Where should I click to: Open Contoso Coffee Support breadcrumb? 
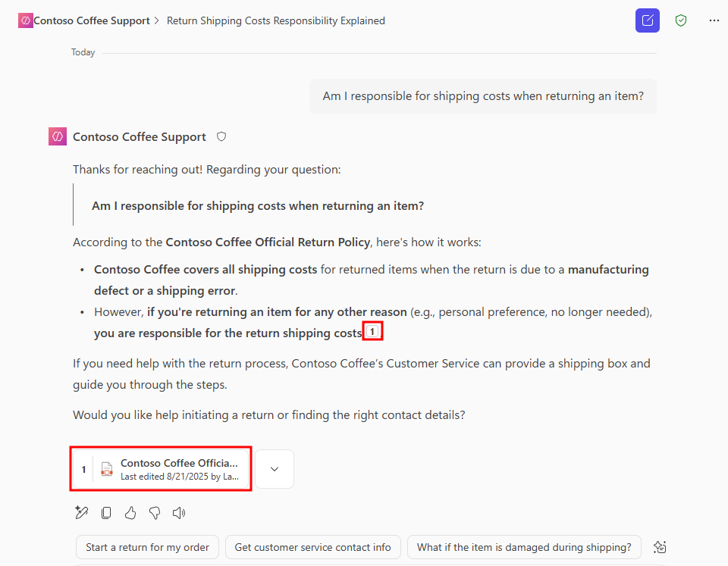[91, 21]
